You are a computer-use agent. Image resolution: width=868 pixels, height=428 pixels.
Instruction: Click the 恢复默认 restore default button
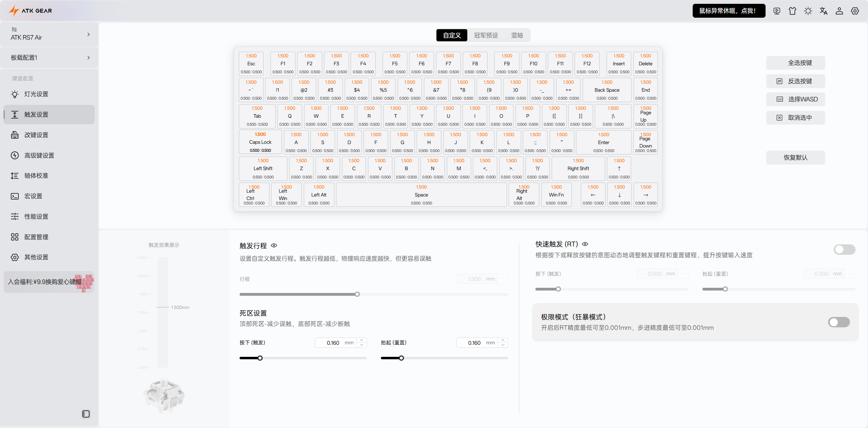795,158
